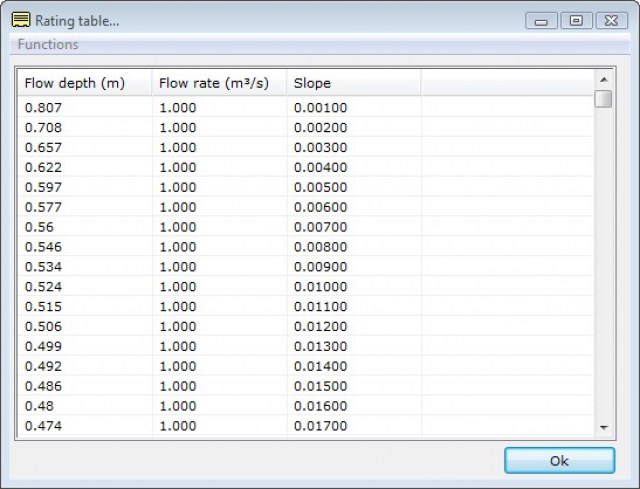
Task: Click flow depth value 0.56
Action: 38,227
